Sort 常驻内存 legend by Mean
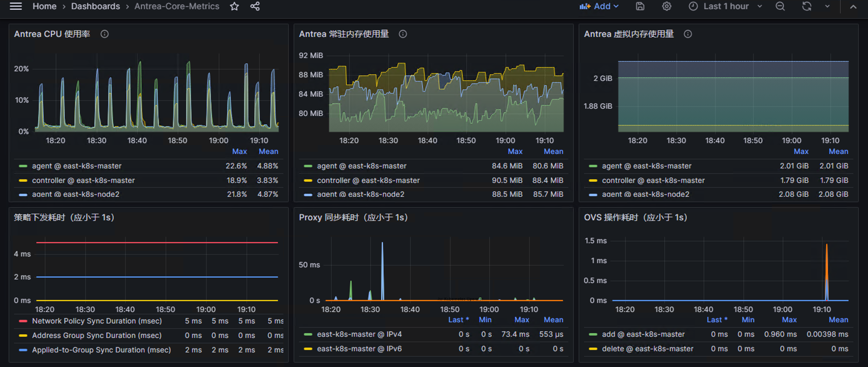The width and height of the screenshot is (868, 367). click(554, 152)
